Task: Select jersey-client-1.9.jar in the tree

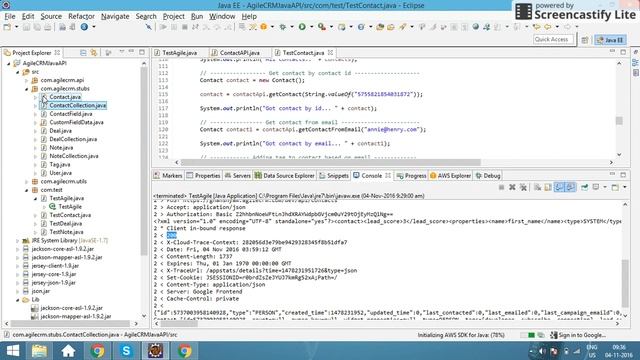Action: point(55,266)
